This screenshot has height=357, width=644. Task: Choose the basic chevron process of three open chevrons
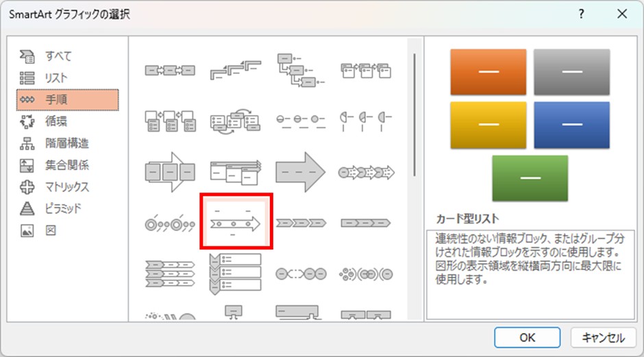pos(301,223)
